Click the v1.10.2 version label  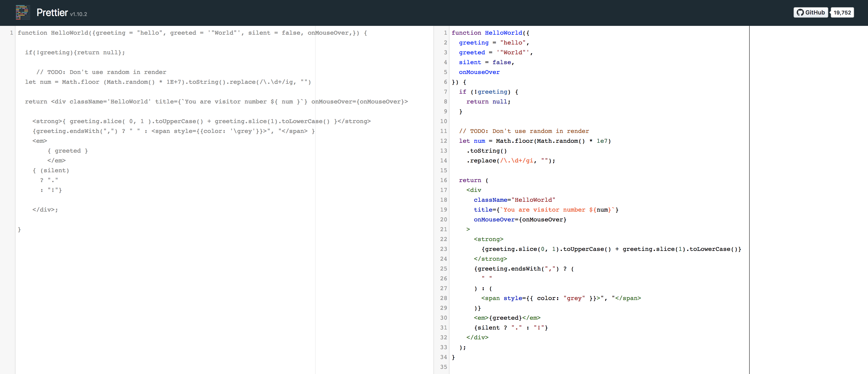79,14
